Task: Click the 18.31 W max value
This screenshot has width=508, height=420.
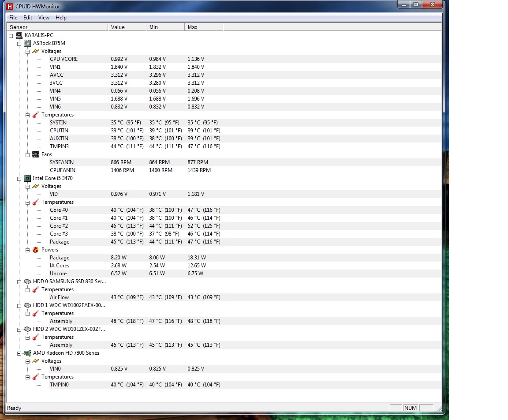Action: 197,257
